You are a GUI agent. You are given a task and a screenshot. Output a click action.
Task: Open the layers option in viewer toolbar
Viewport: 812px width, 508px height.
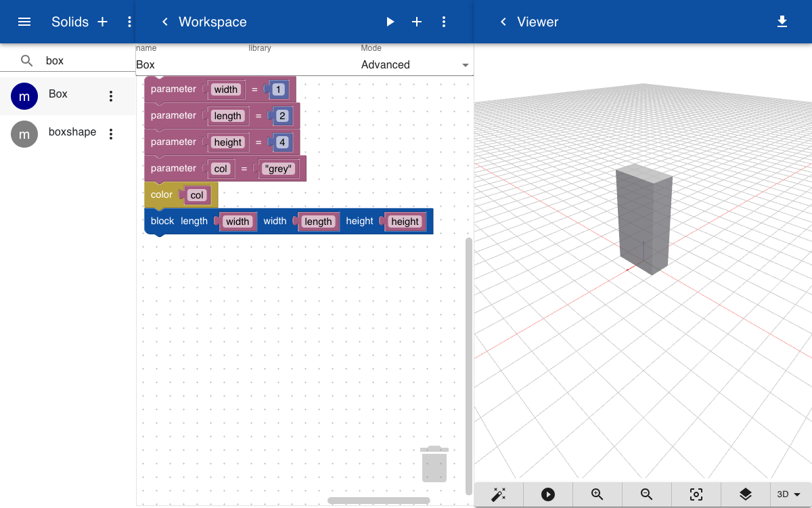746,494
